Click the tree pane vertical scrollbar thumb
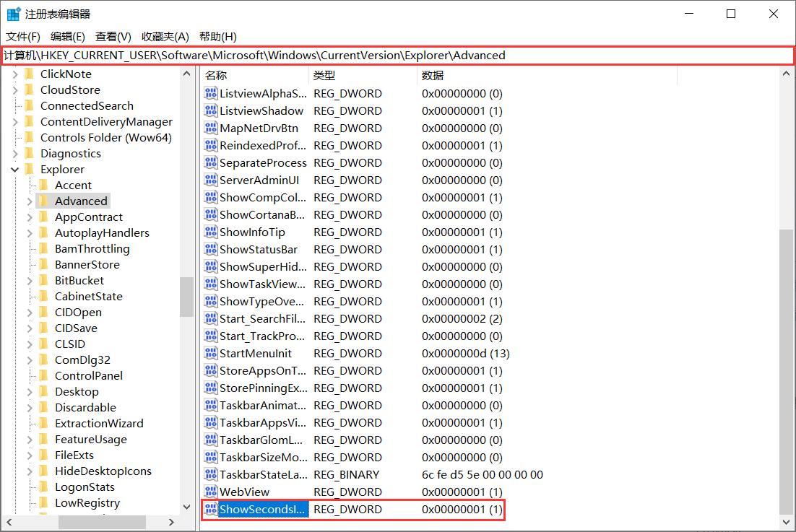796x532 pixels. 186,297
